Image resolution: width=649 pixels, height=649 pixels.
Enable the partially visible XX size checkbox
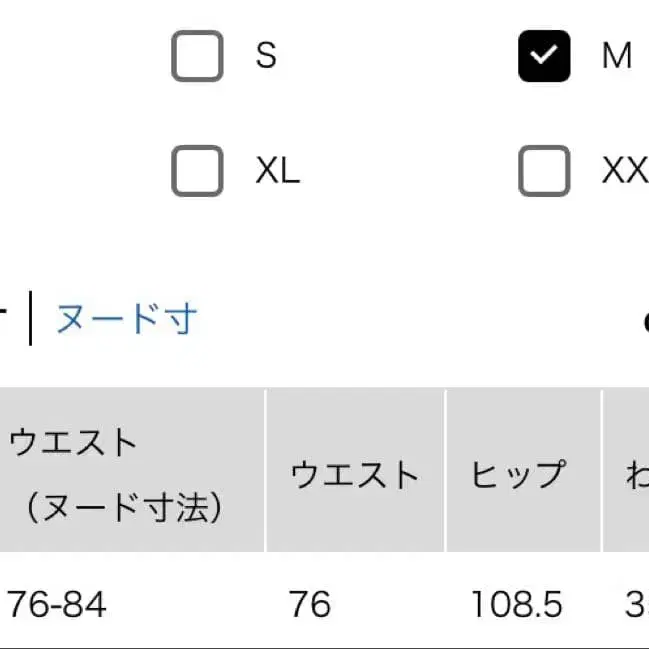pos(544,171)
